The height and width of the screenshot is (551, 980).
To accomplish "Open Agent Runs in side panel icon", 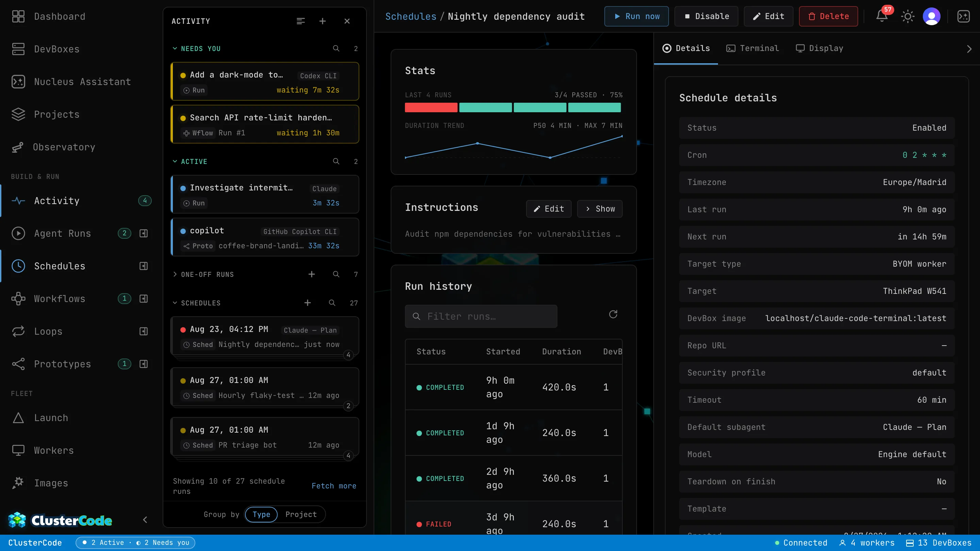I will [143, 233].
